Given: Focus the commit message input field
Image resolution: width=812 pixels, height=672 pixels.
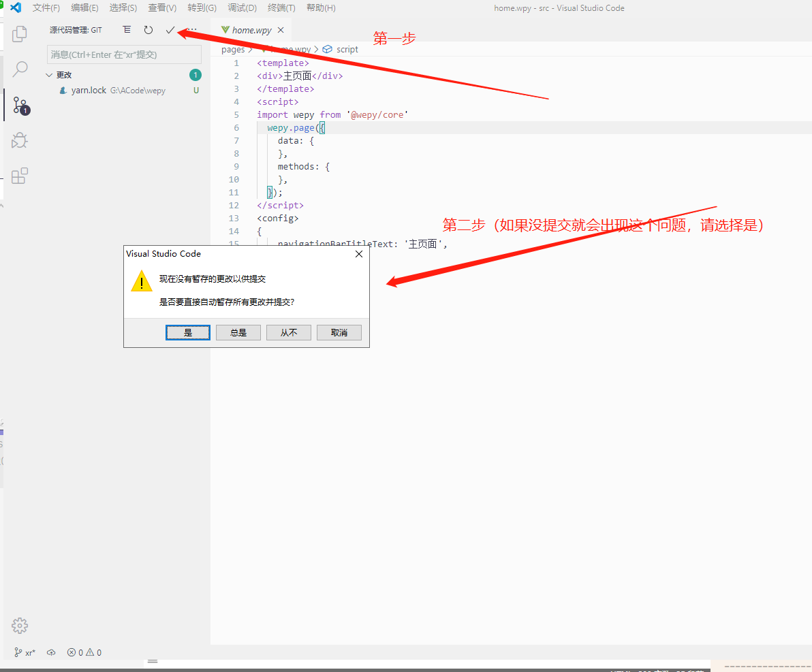Looking at the screenshot, I should coord(124,54).
